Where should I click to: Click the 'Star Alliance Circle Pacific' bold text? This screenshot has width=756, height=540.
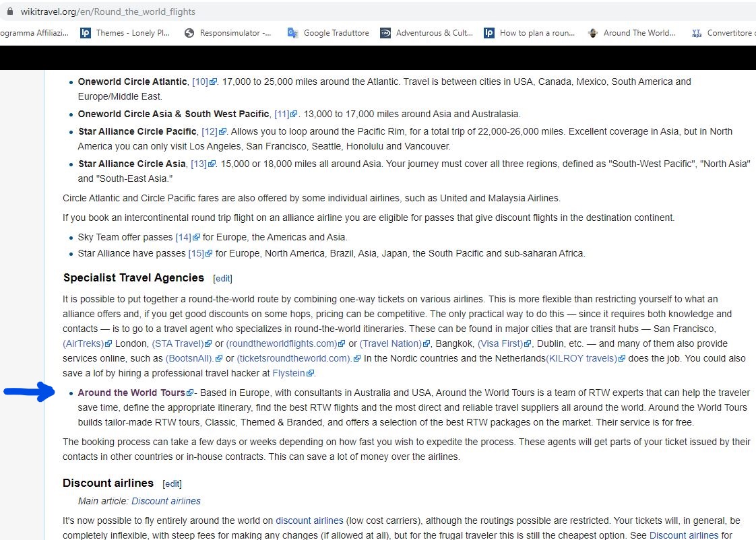coord(137,131)
